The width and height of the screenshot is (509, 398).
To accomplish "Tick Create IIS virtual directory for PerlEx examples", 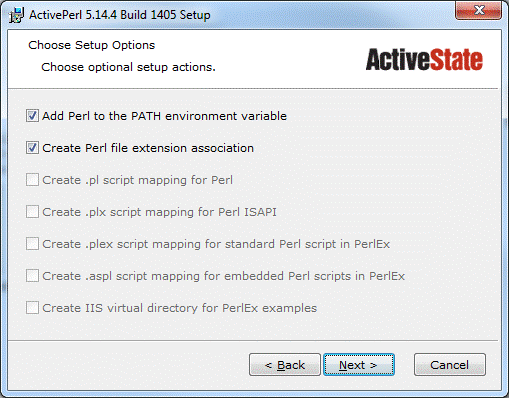I will (x=32, y=308).
